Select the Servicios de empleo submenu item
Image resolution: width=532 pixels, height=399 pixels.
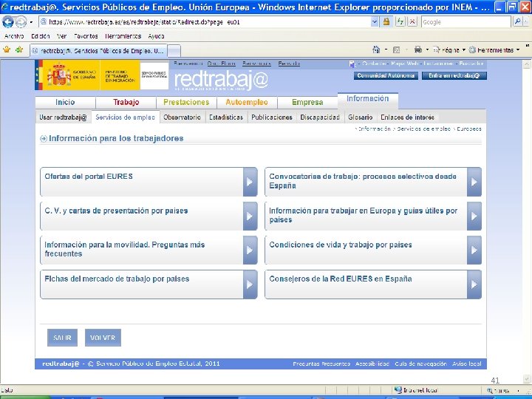(125, 117)
